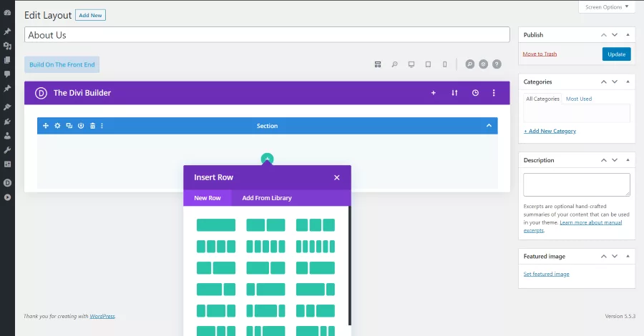The width and height of the screenshot is (644, 336).
Task: Click Set featured image link
Action: click(546, 274)
